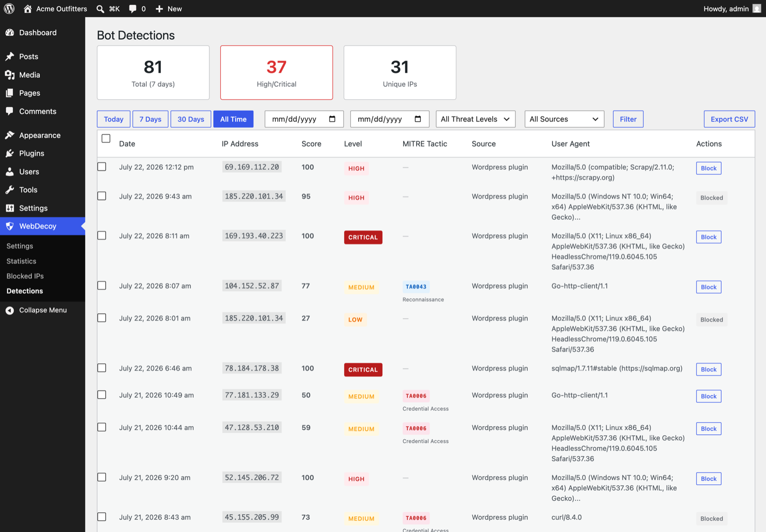The width and height of the screenshot is (766, 532).
Task: Block the sqlmap detection IP
Action: [x=708, y=370]
